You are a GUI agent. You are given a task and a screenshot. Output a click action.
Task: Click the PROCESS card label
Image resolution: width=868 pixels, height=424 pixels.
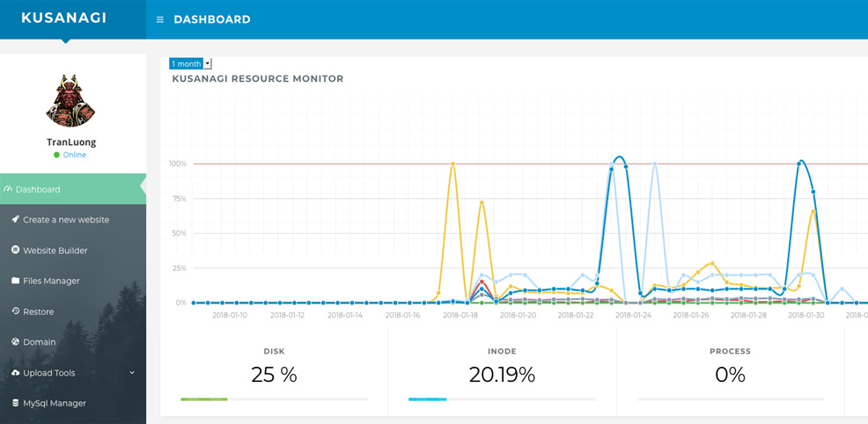tap(730, 351)
